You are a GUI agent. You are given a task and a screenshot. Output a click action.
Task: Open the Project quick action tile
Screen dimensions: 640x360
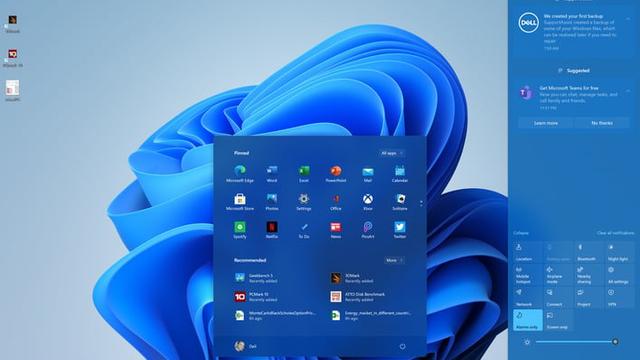pyautogui.click(x=588, y=298)
